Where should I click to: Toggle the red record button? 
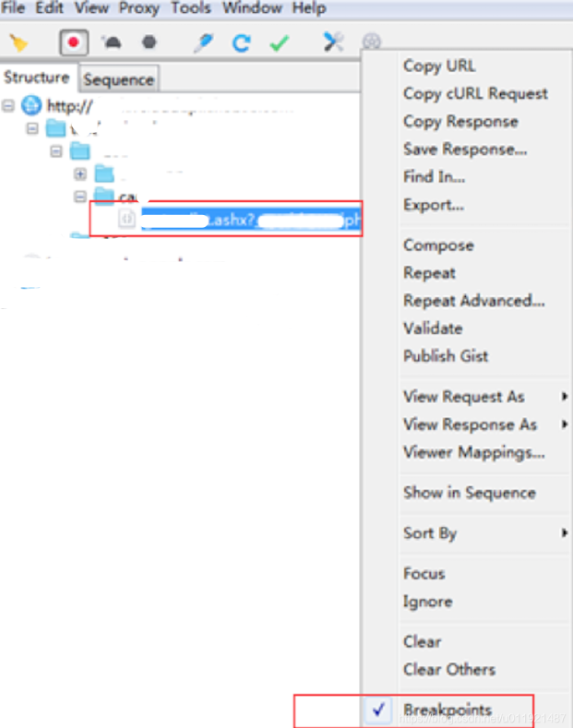tap(74, 42)
